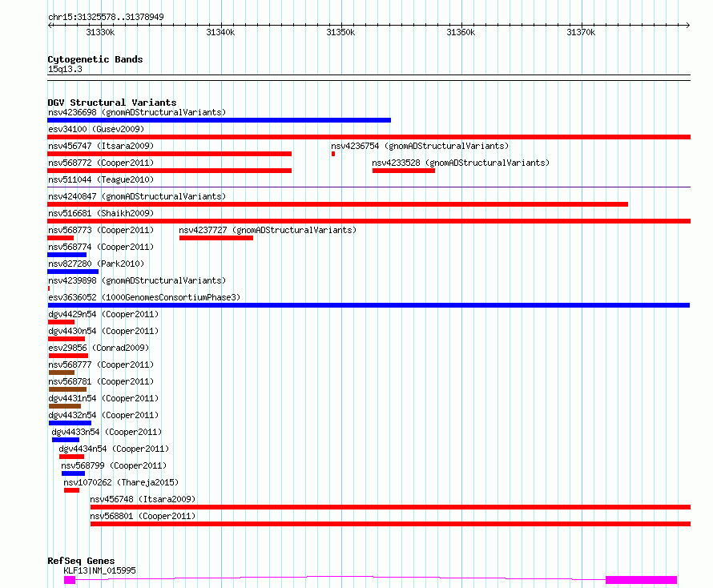Open the dgv4434n54 (Cooper2011) label
The height and width of the screenshot is (588, 713).
tap(114, 449)
